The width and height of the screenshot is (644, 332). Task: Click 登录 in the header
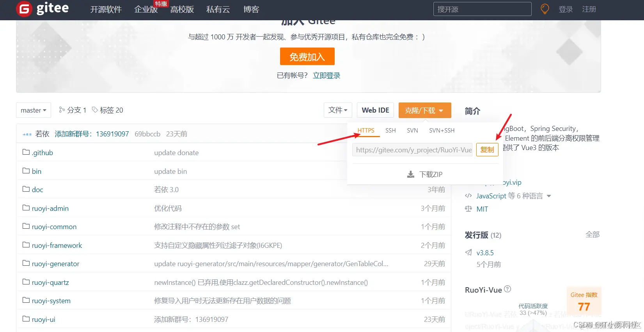pos(566,9)
